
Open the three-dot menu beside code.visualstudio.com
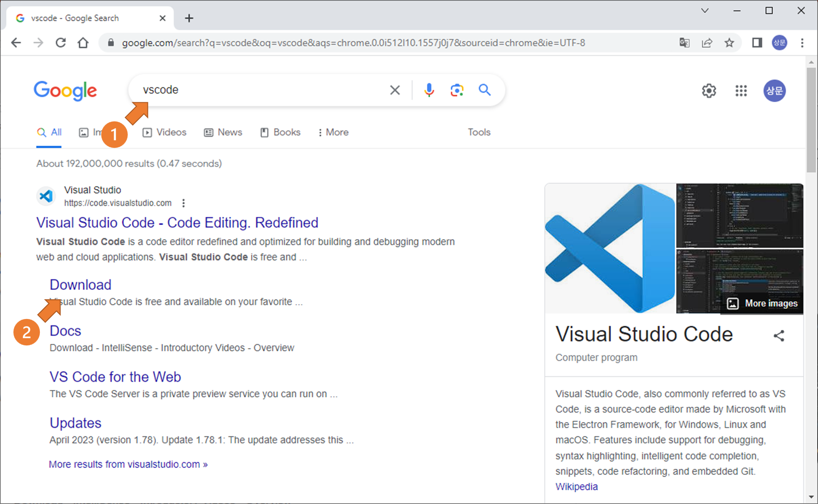point(183,203)
